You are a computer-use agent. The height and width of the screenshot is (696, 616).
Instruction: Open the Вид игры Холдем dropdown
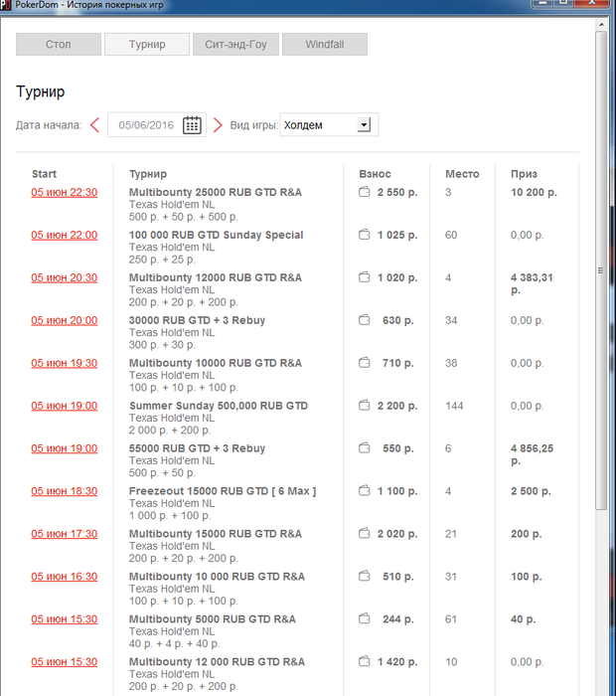pos(329,125)
